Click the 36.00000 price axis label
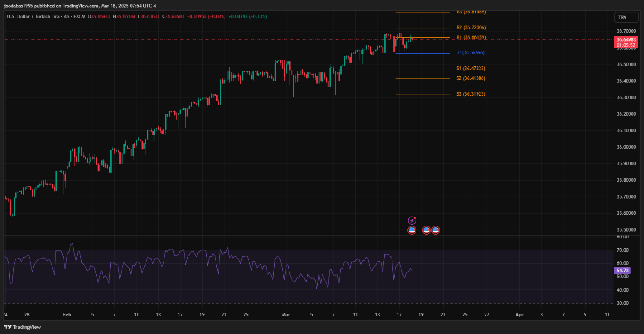Screen dimensions: 644x334 [626, 147]
